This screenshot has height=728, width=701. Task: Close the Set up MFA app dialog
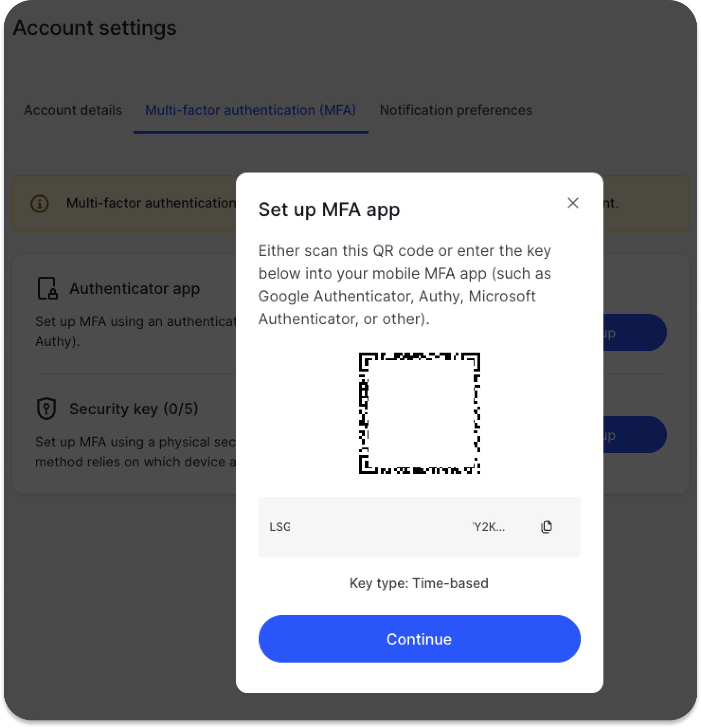pyautogui.click(x=573, y=203)
